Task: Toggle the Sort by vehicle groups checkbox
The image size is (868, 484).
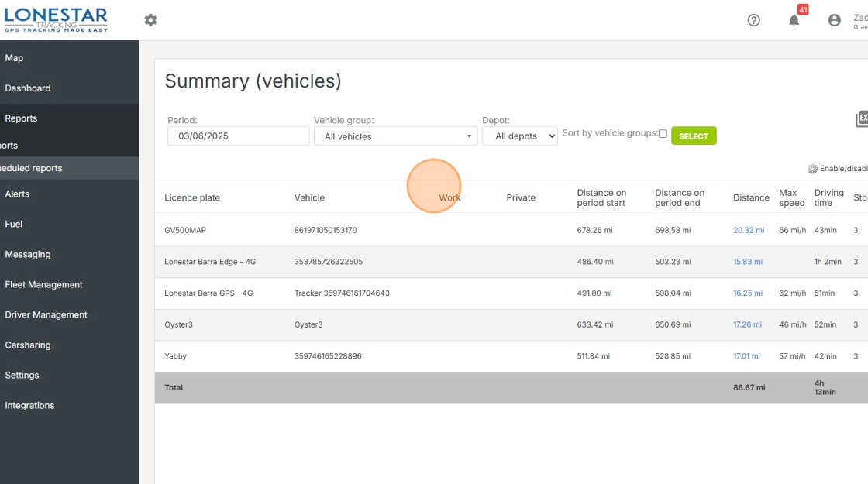Action: pyautogui.click(x=663, y=134)
